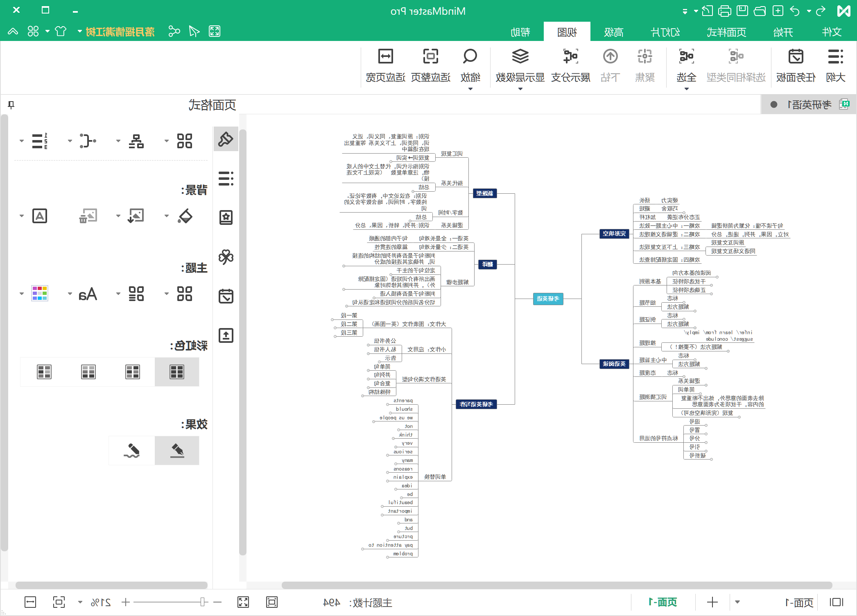The image size is (857, 616).
Task: Click the theme color palette swatch
Action: point(40,294)
